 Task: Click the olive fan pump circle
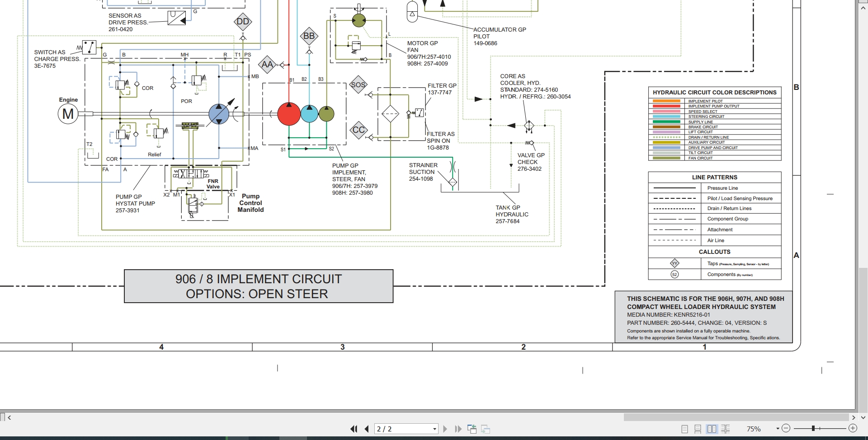coord(326,114)
